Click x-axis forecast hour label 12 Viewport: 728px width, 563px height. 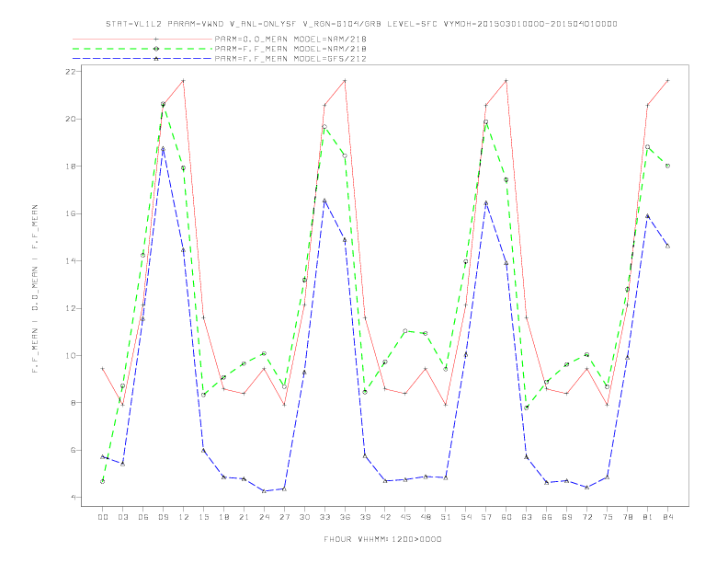coord(184,517)
